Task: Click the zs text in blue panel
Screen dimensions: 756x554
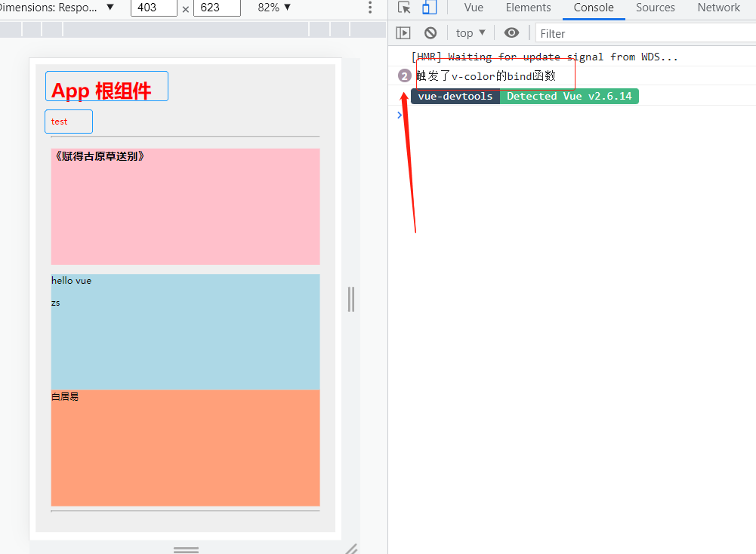Action: 55,303
